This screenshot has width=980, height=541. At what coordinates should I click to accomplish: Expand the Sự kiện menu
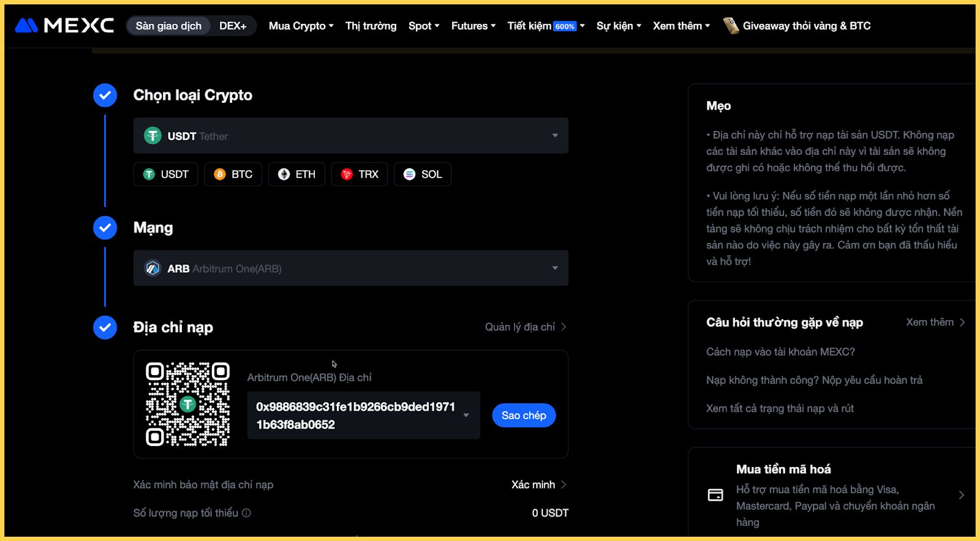619,26
